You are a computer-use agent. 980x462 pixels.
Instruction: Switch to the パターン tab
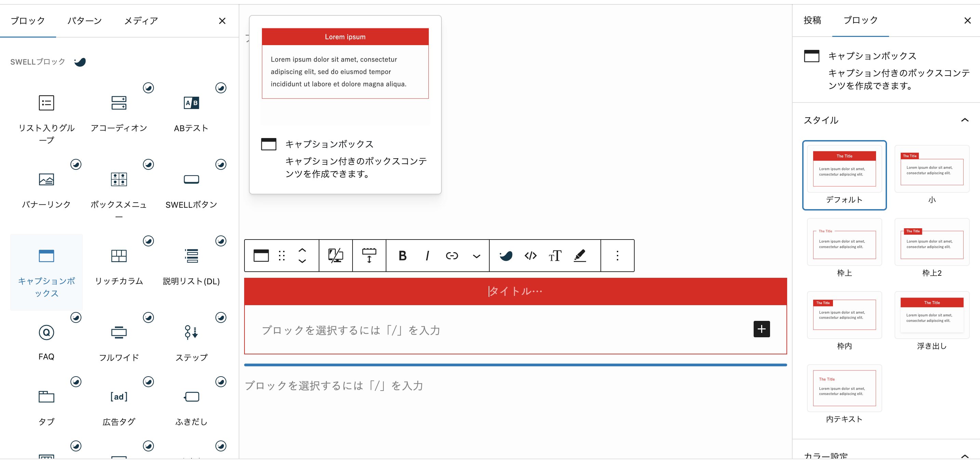pyautogui.click(x=84, y=21)
